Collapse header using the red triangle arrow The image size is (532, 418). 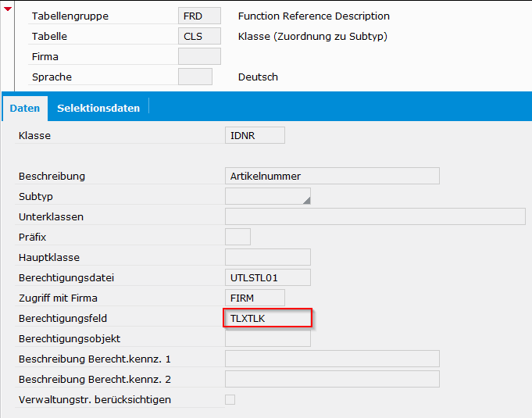tap(8, 9)
